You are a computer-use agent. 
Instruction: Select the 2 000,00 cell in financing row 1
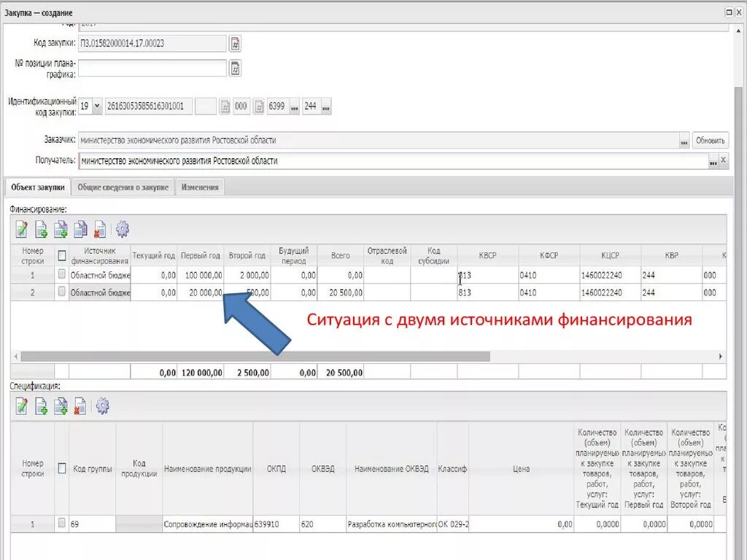pyautogui.click(x=247, y=275)
